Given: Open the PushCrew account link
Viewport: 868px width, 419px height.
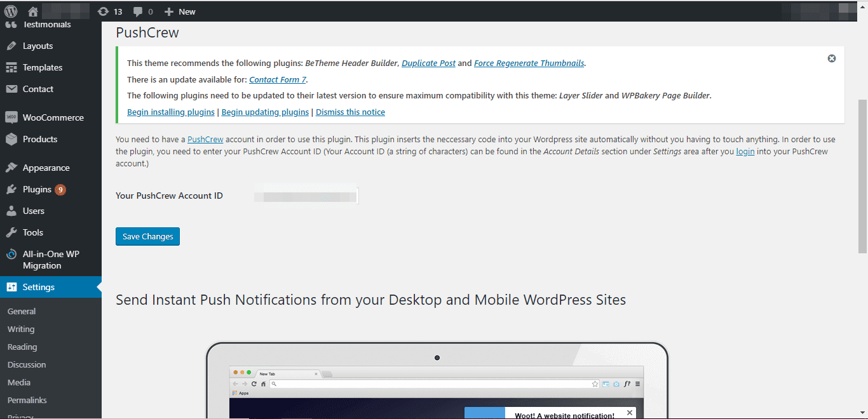Looking at the screenshot, I should point(205,139).
